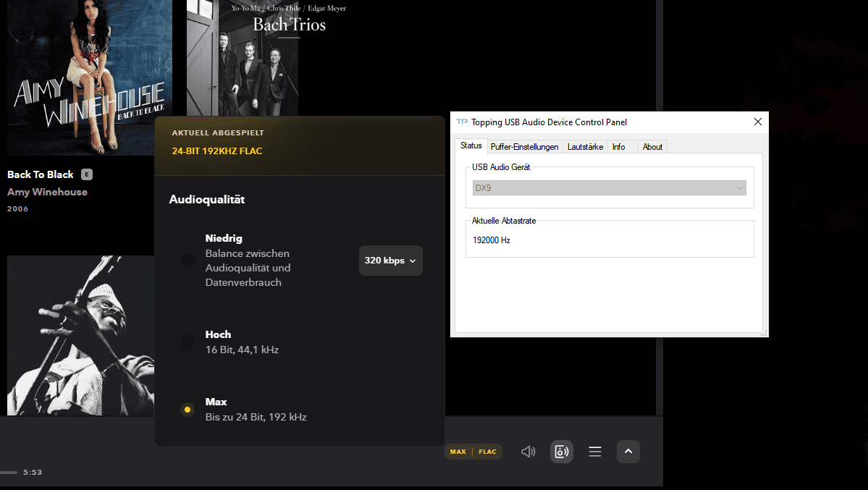Image resolution: width=868 pixels, height=490 pixels.
Task: Click the 192000 Hz sample rate value
Action: click(492, 240)
